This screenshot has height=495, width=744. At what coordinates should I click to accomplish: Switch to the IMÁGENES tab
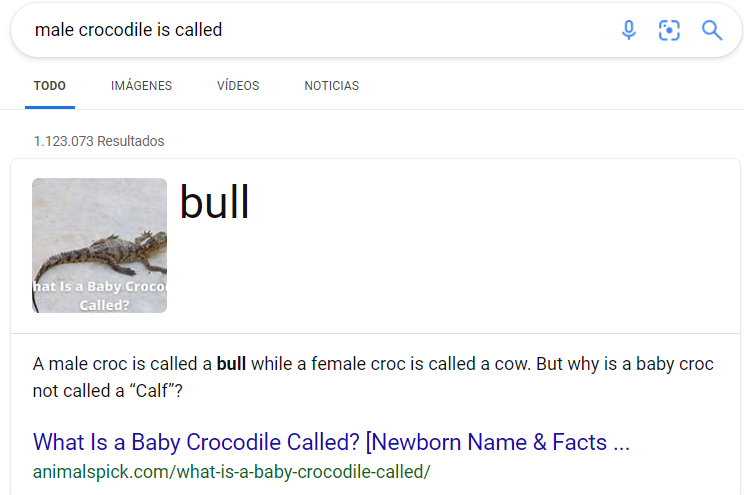(x=141, y=86)
